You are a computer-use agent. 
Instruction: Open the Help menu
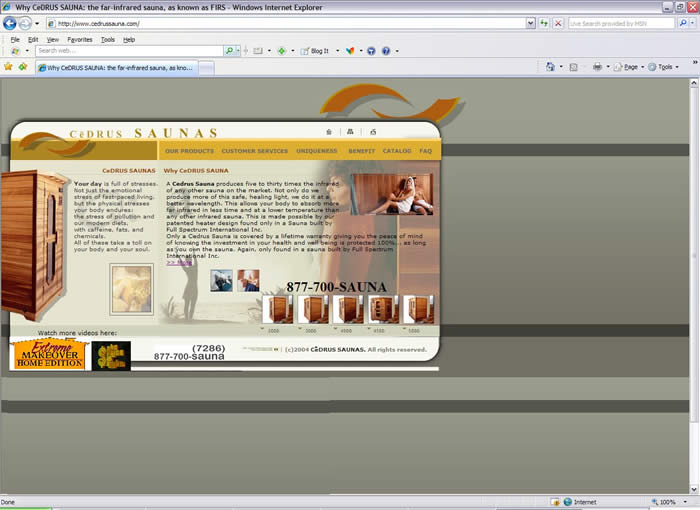click(x=129, y=39)
